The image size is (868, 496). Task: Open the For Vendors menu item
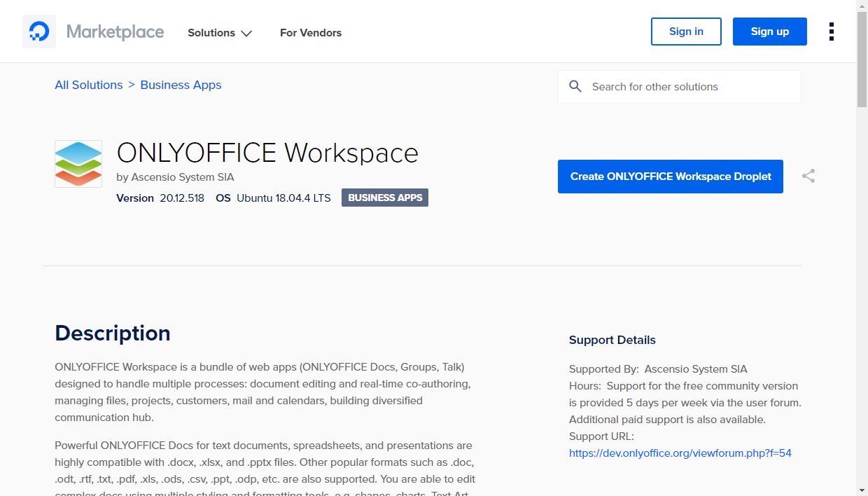click(x=310, y=33)
